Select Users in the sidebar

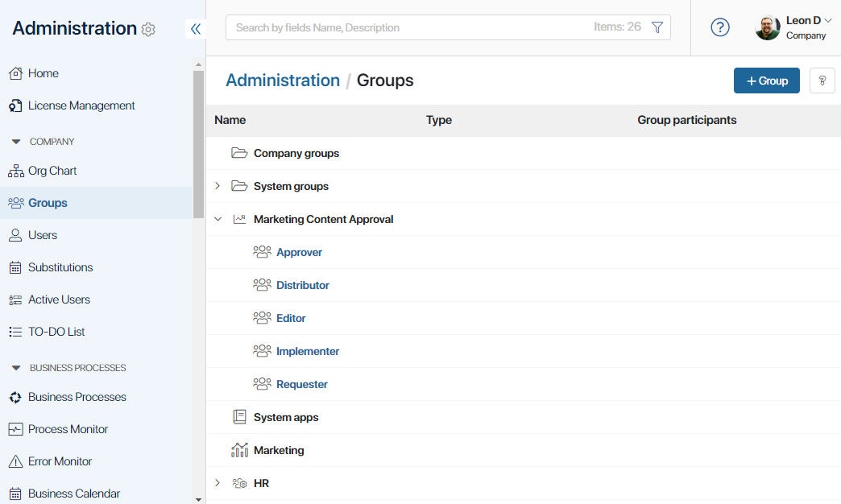43,235
